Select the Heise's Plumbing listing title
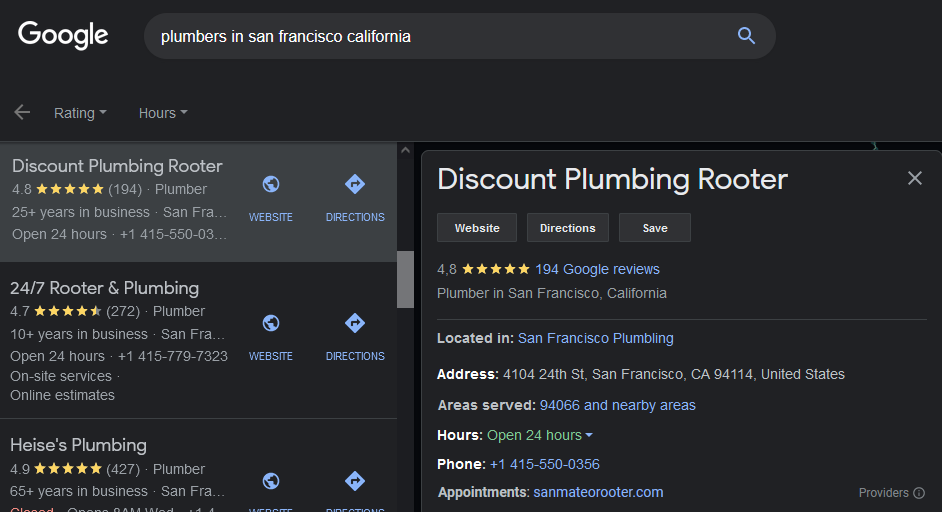This screenshot has height=512, width=942. pyautogui.click(x=78, y=445)
